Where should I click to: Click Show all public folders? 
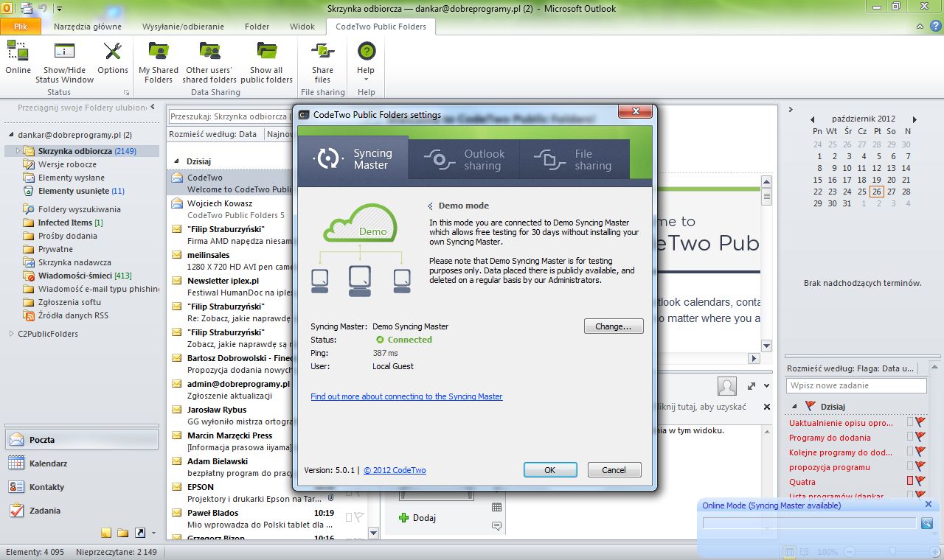pyautogui.click(x=266, y=62)
